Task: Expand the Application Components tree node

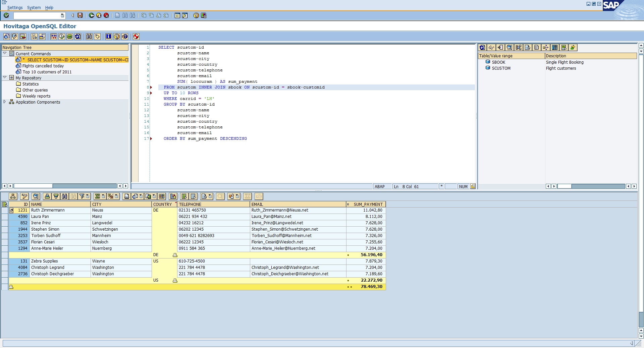Action: point(5,102)
